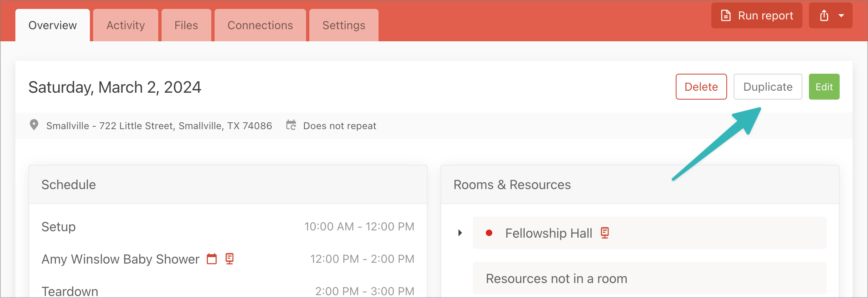Go to the Connections tab
This screenshot has width=868, height=298.
pos(260,25)
